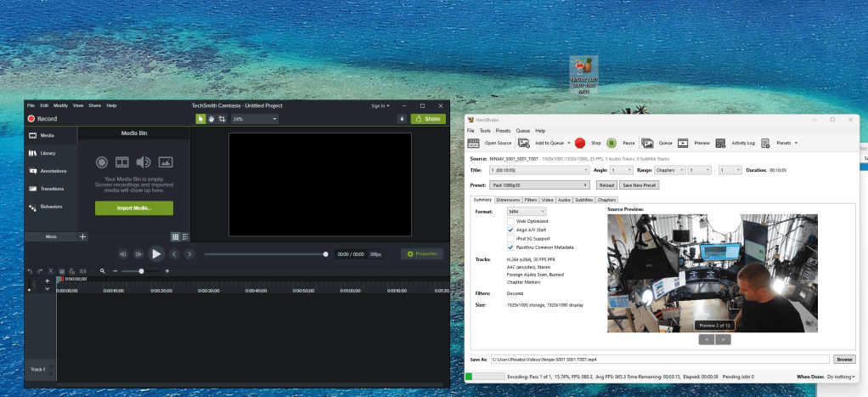This screenshot has height=397, width=868.
Task: Switch to the Filters tab
Action: 531,200
